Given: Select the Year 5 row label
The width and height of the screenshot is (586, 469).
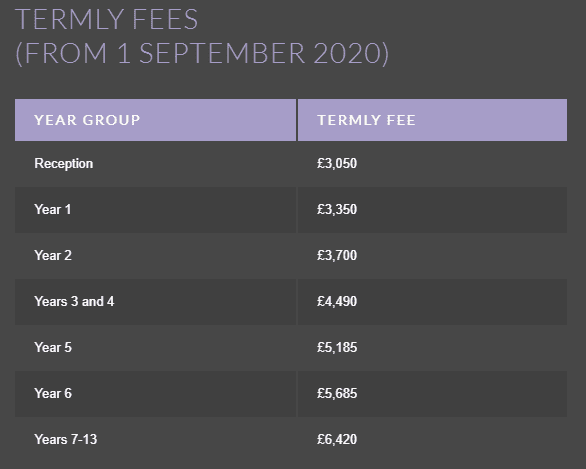Looking at the screenshot, I should coord(53,347).
